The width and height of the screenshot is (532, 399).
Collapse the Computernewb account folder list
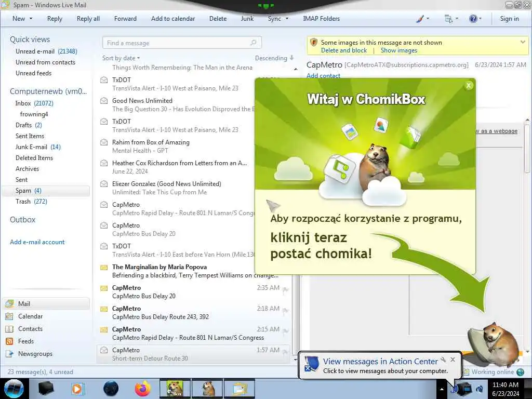48,91
